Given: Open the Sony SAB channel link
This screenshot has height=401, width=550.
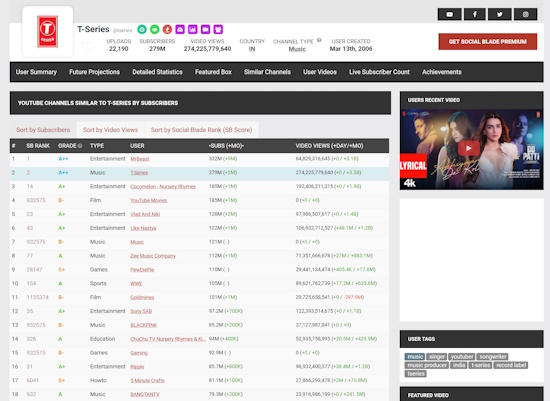Looking at the screenshot, I should (x=141, y=311).
